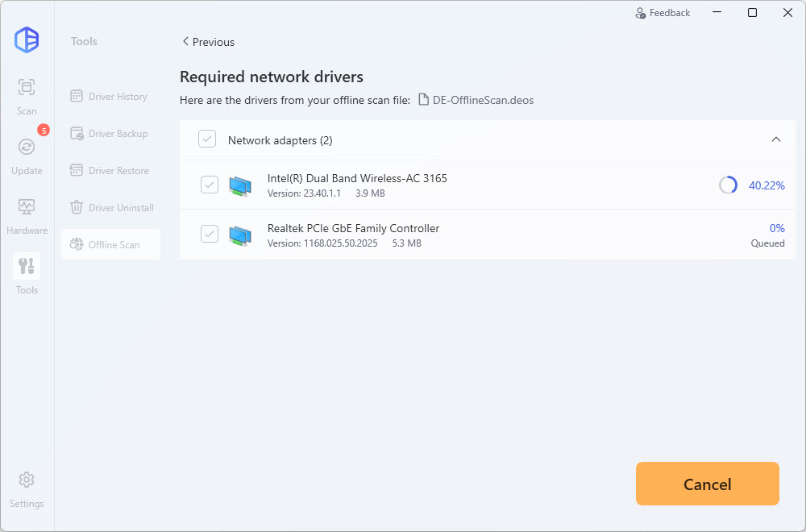Select Driver Restore in Tools menu
Image resolution: width=806 pixels, height=532 pixels.
point(110,171)
